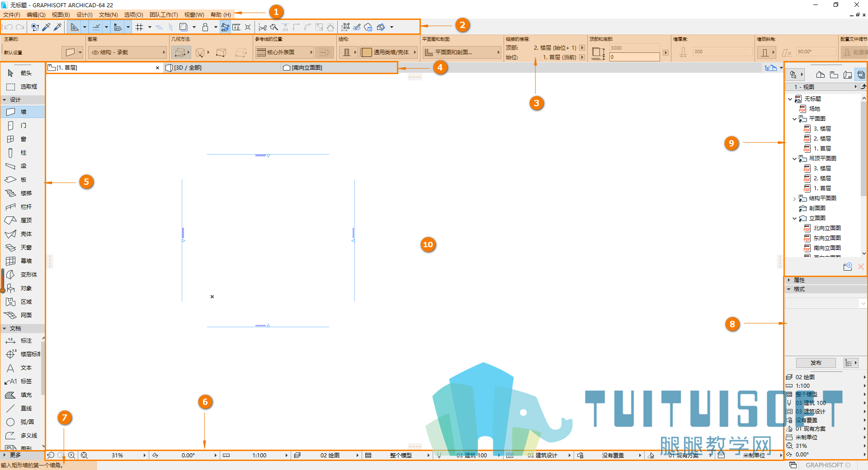868x470 pixels.
Task: Toggle the XY coordinate tracker button
Action: pyautogui.click(x=118, y=27)
